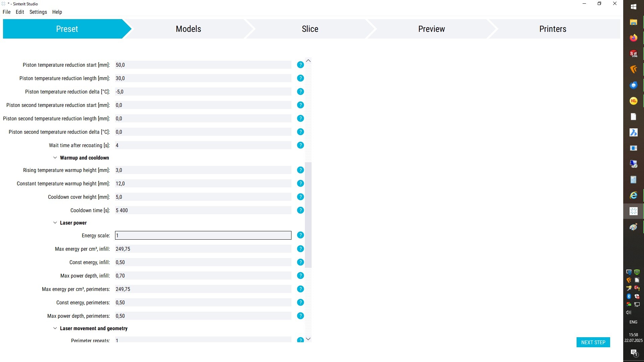Open Firefox from the taskbar
Image resolution: width=644 pixels, height=362 pixels.
tap(633, 38)
